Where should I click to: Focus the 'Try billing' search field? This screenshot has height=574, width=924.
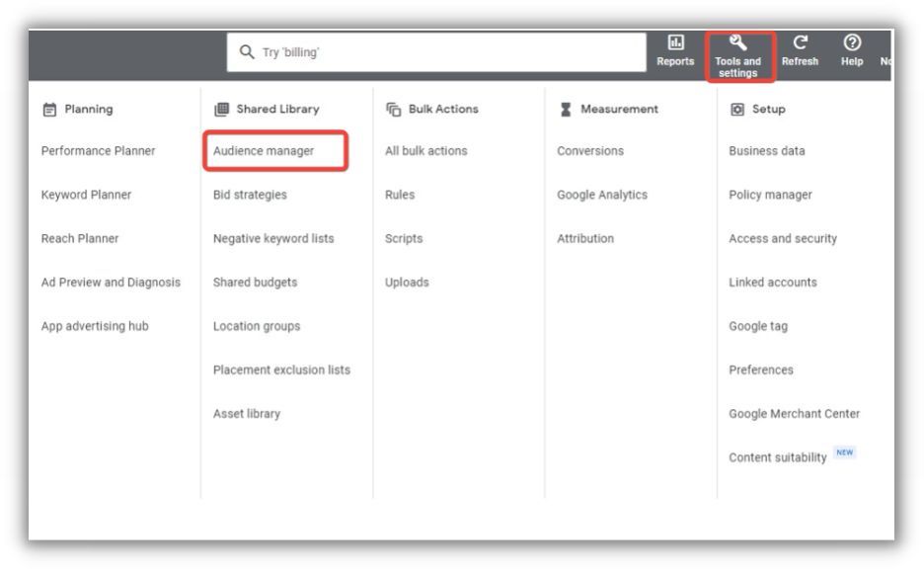[436, 52]
